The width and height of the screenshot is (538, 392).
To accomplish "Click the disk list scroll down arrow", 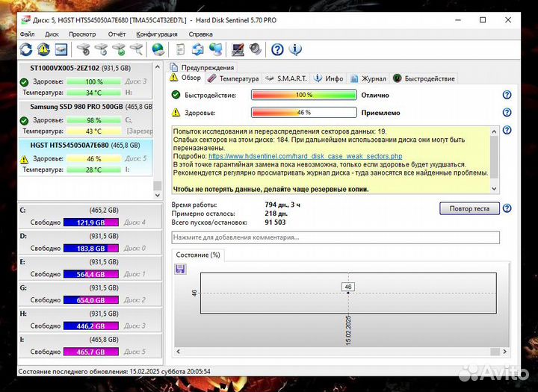I will click(158, 195).
